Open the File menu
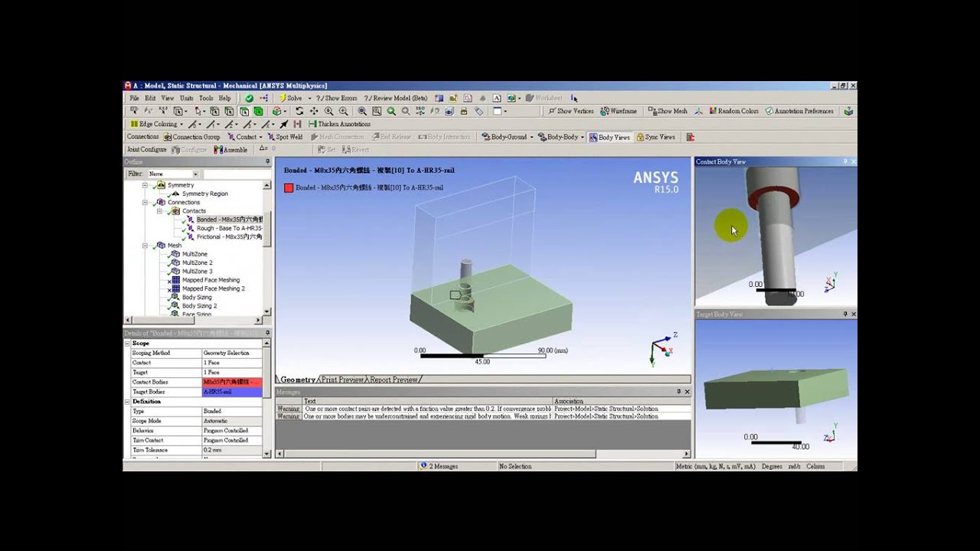Image resolution: width=980 pixels, height=551 pixels. [134, 98]
